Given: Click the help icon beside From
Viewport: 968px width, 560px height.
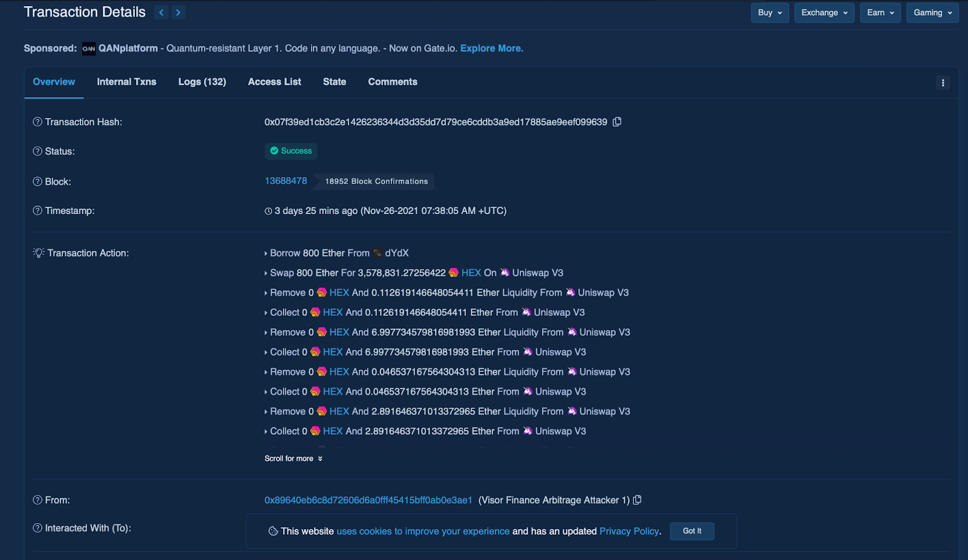Looking at the screenshot, I should [38, 500].
